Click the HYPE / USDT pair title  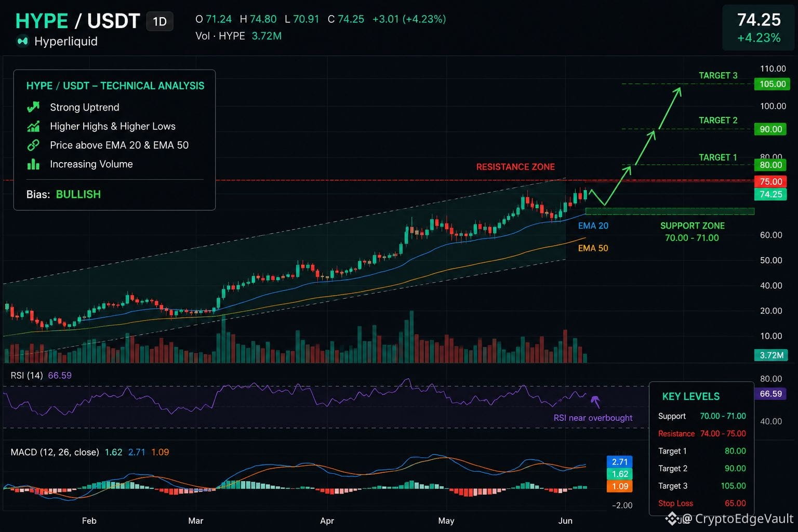(x=78, y=21)
